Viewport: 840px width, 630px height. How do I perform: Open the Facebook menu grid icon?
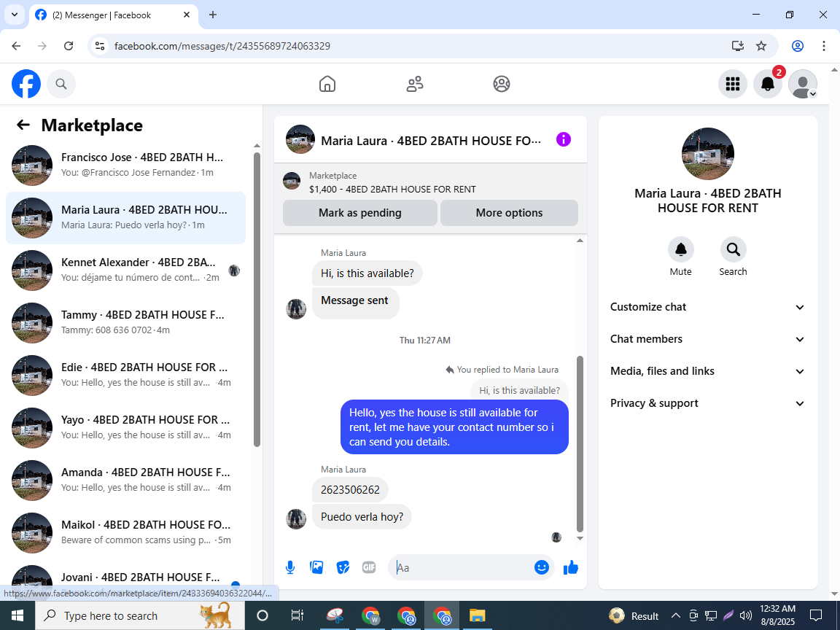click(x=732, y=84)
